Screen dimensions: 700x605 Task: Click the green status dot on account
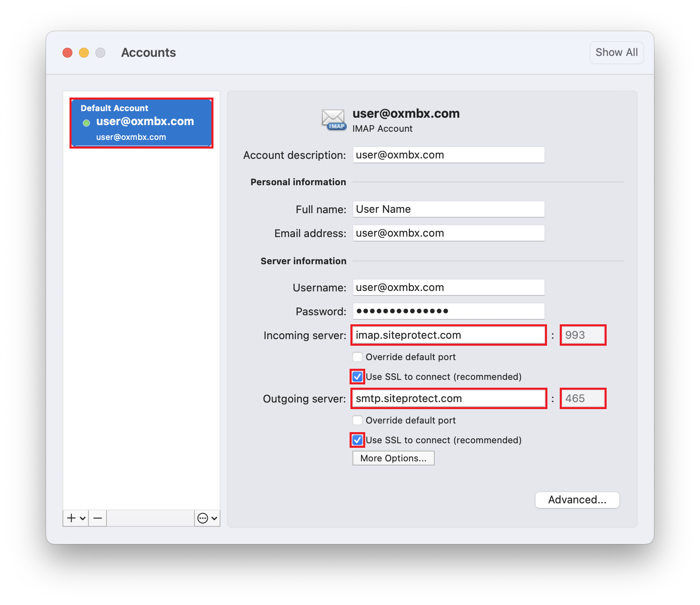(x=86, y=123)
